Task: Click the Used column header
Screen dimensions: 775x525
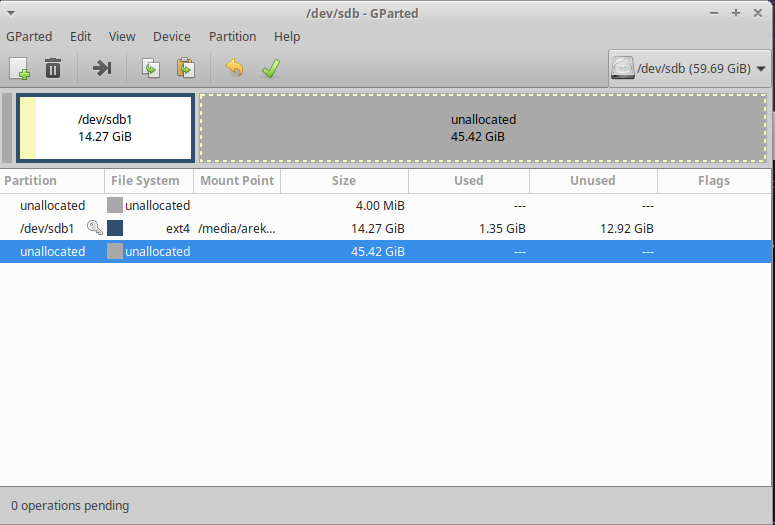Action: (469, 180)
